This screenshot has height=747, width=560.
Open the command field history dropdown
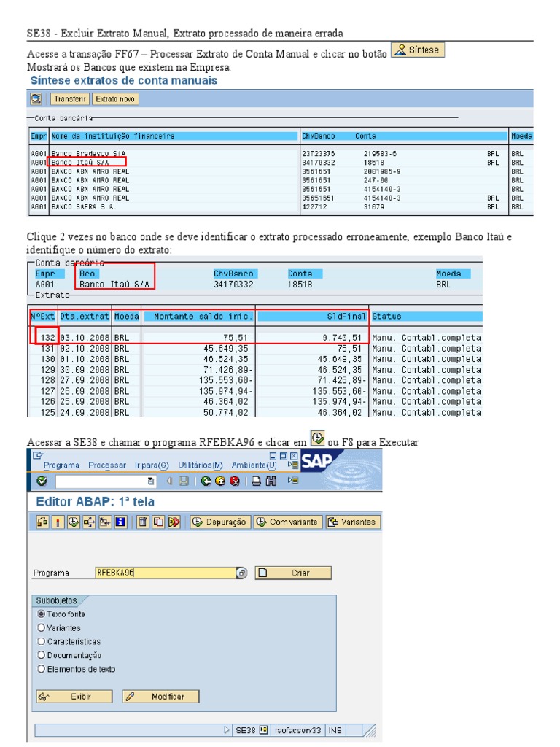tap(151, 481)
